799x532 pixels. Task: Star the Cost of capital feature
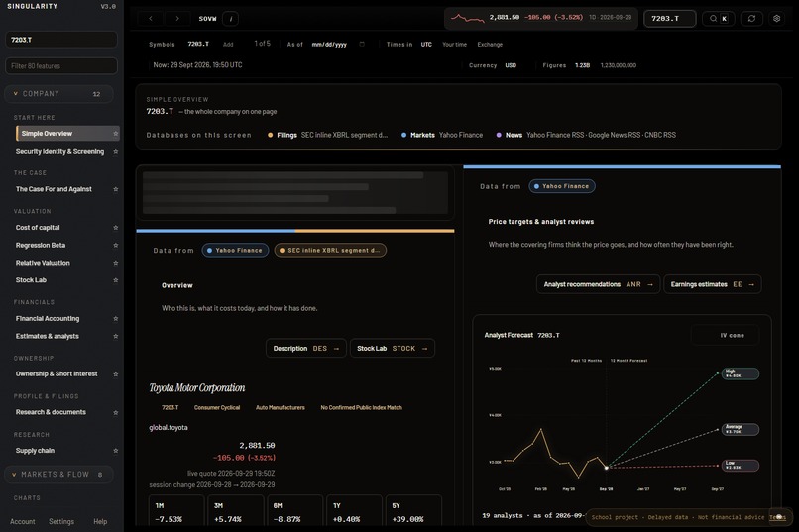click(116, 228)
